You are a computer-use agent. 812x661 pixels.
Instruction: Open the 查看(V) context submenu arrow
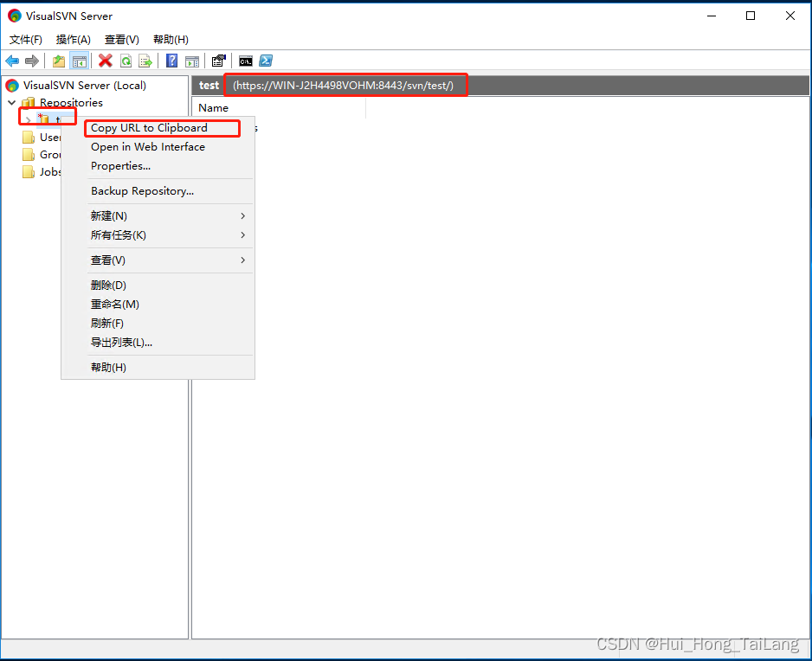click(243, 260)
